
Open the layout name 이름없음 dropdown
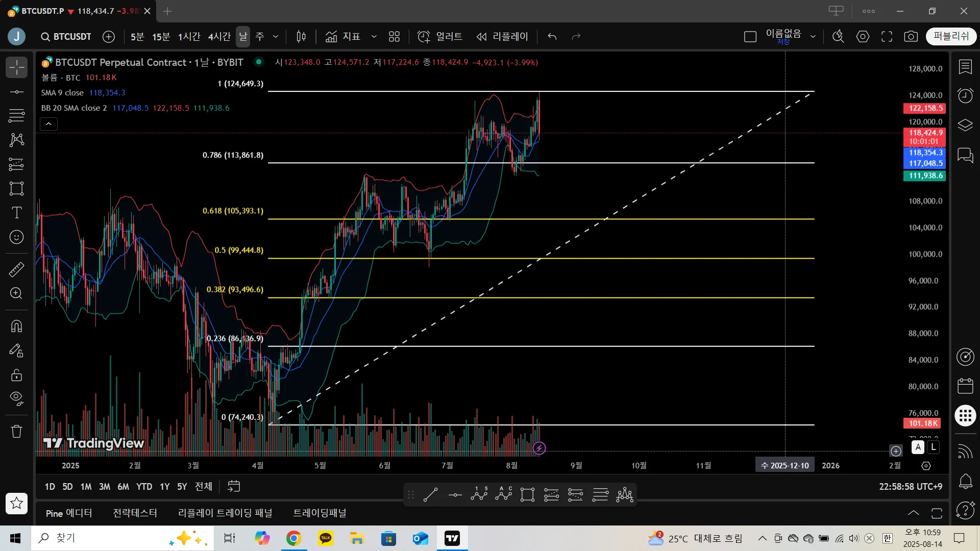tap(813, 37)
